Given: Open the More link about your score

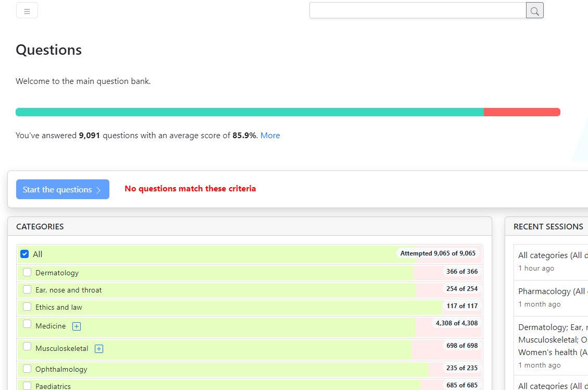Looking at the screenshot, I should point(270,135).
